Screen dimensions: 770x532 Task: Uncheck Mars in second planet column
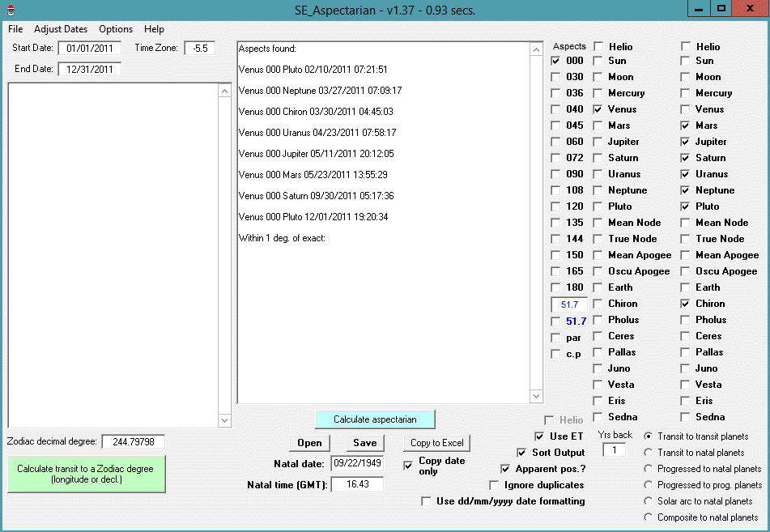point(685,126)
